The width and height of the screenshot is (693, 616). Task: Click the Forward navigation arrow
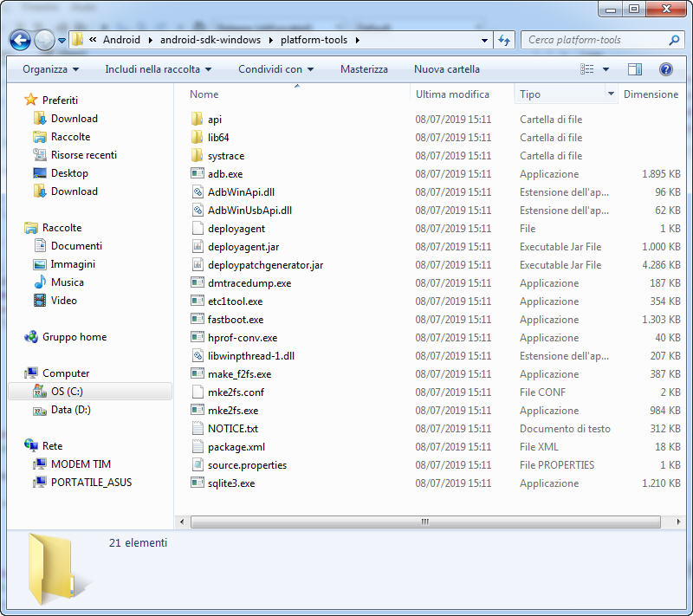pyautogui.click(x=44, y=40)
